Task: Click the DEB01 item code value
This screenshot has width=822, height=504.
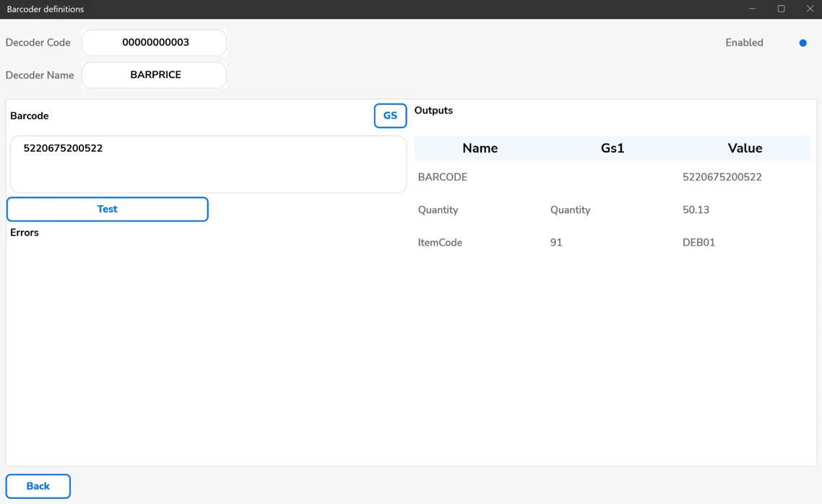Action: point(698,243)
